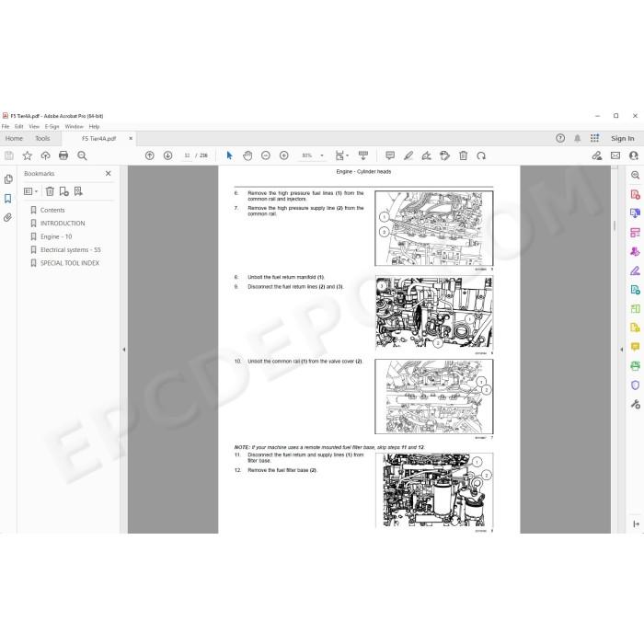Open the Edit menu
The width and height of the screenshot is (644, 644).
click(19, 127)
